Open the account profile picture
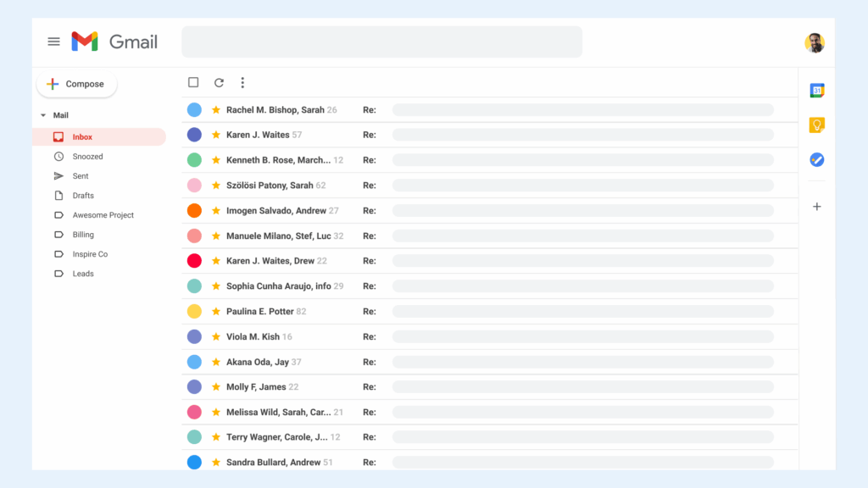This screenshot has width=868, height=488. click(x=815, y=42)
